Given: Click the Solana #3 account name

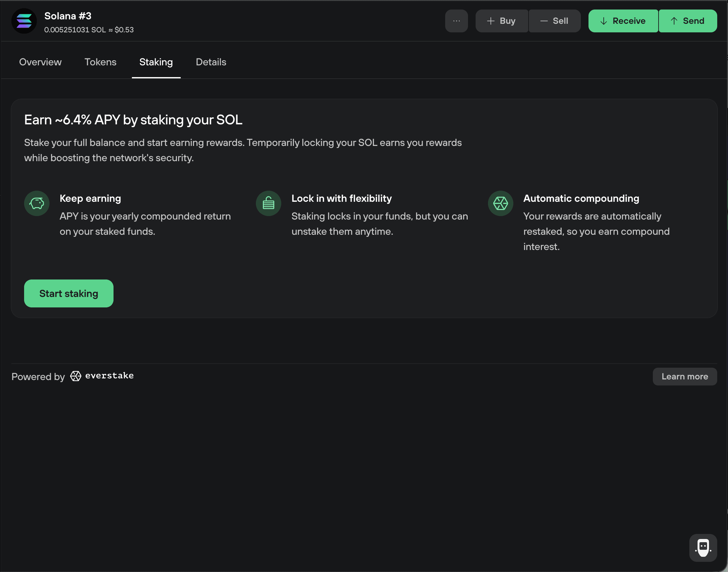Looking at the screenshot, I should (x=68, y=16).
